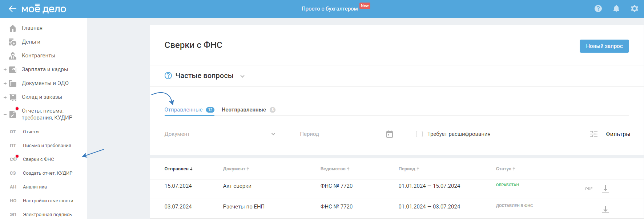This screenshot has width=644, height=219.
Task: Click the Расчеты по ЕНП cell
Action: point(244,207)
